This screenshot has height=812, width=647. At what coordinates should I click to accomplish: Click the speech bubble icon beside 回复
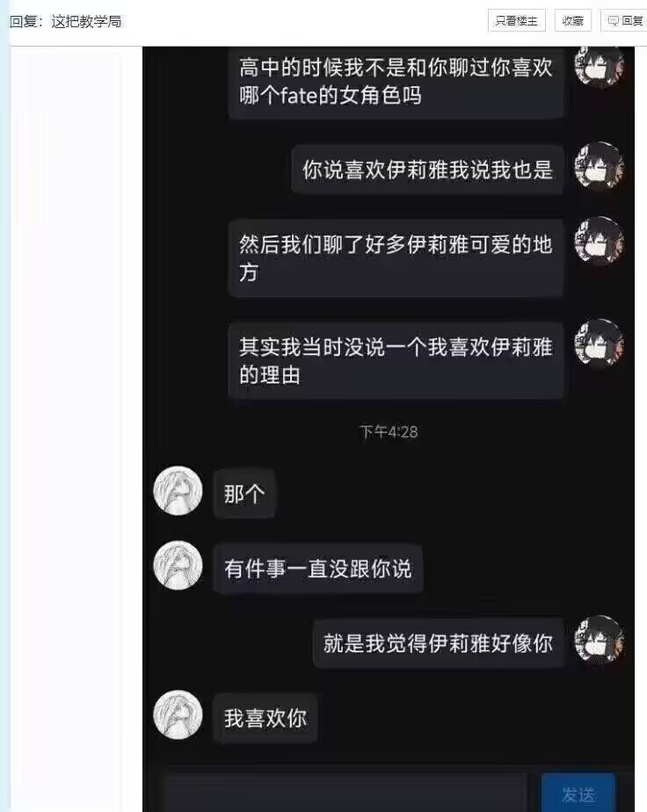tap(613, 21)
